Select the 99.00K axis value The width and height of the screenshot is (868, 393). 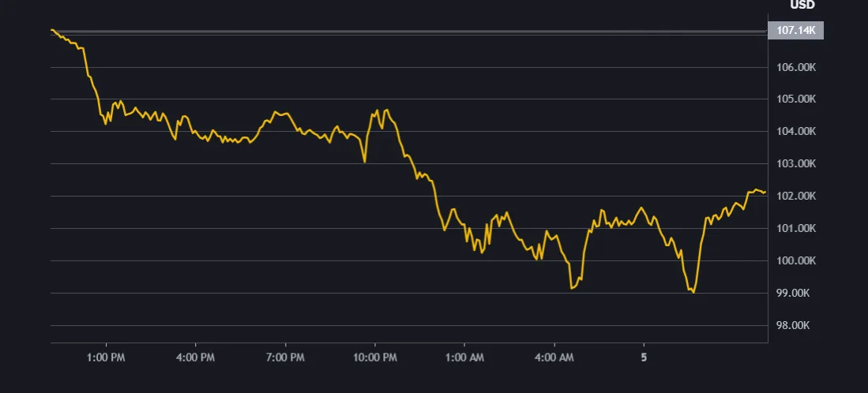(x=793, y=294)
